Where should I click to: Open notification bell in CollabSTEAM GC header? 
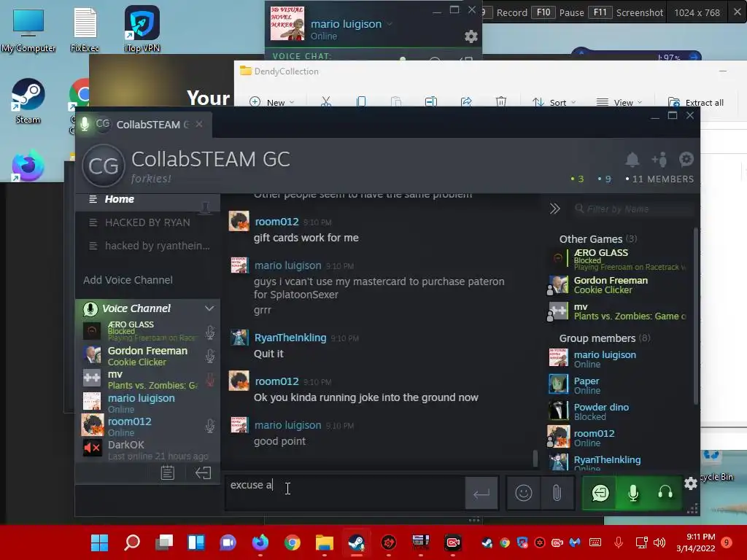click(x=632, y=160)
